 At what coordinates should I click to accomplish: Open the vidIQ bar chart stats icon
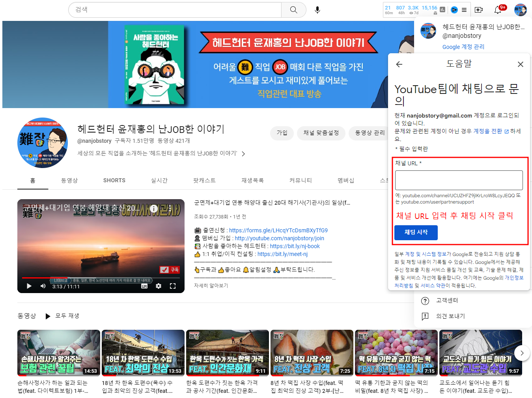coord(442,10)
